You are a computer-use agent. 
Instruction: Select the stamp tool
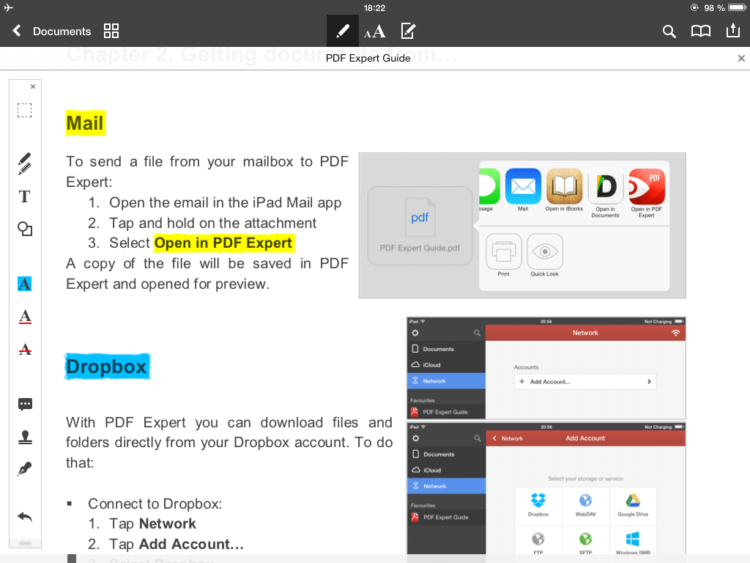pyautogui.click(x=25, y=437)
